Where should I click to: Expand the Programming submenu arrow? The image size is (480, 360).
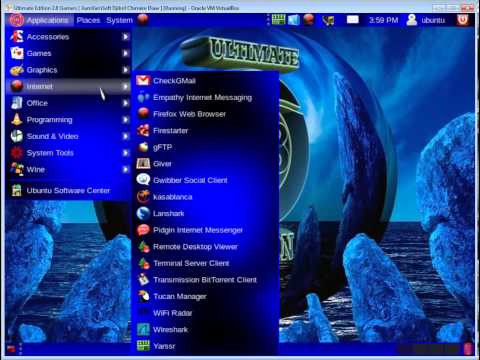click(125, 119)
